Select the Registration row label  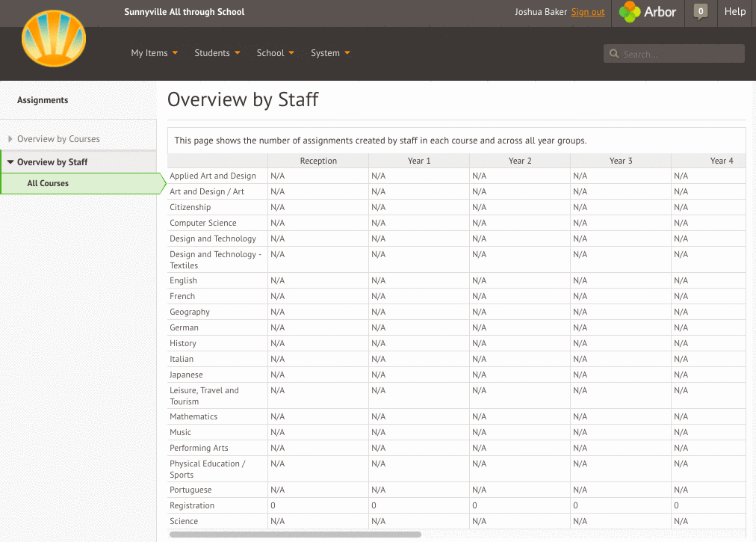point(192,506)
